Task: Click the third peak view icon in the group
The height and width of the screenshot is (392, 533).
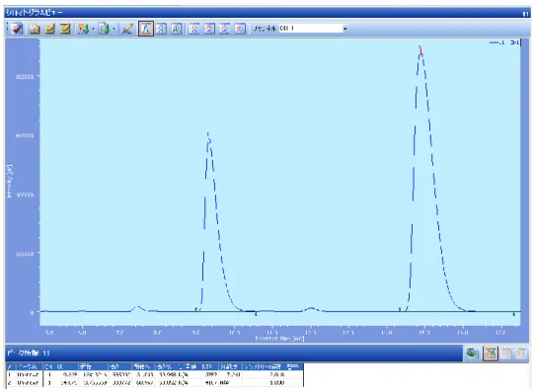Action: (x=177, y=29)
